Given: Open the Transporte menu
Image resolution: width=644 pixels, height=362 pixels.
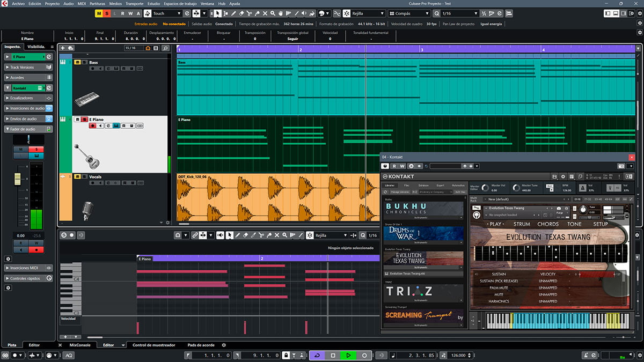Looking at the screenshot, I should (x=134, y=3).
